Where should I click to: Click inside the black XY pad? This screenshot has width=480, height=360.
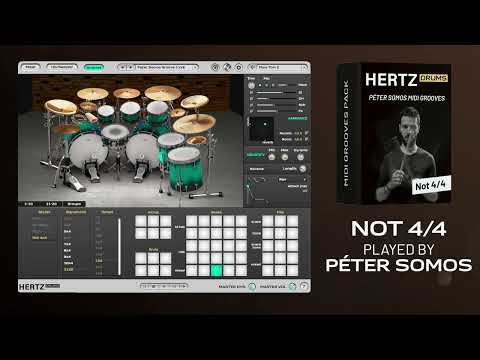click(262, 129)
